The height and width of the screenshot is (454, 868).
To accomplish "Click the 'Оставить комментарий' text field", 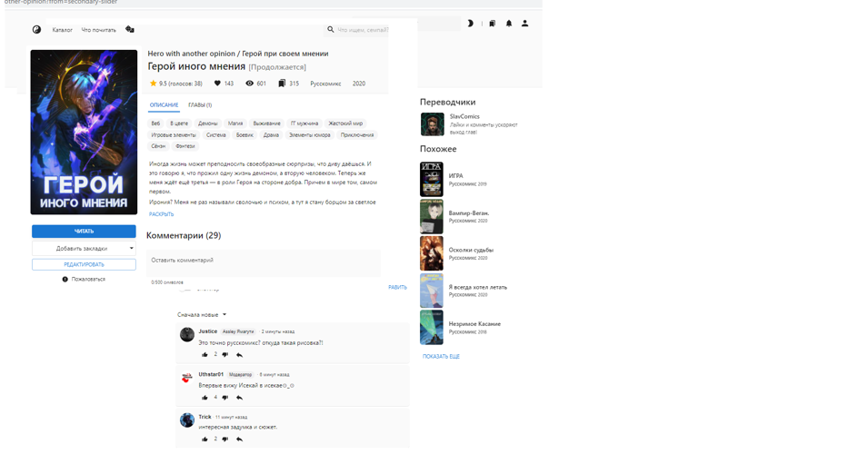I will (x=264, y=262).
